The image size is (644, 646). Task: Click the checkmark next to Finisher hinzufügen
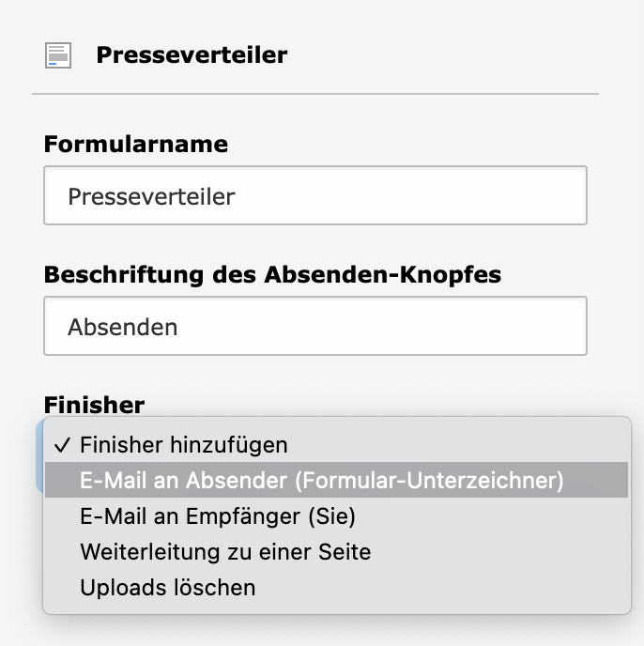pyautogui.click(x=63, y=444)
